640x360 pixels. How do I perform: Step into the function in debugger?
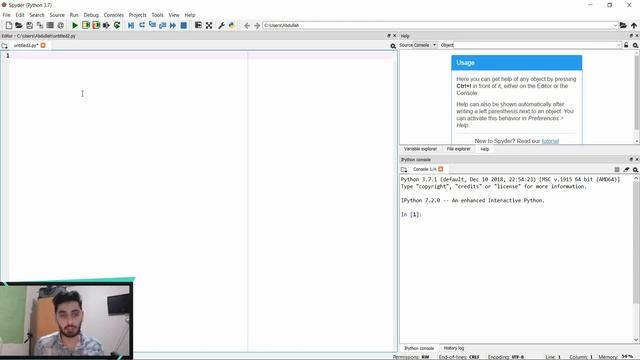tap(152, 25)
